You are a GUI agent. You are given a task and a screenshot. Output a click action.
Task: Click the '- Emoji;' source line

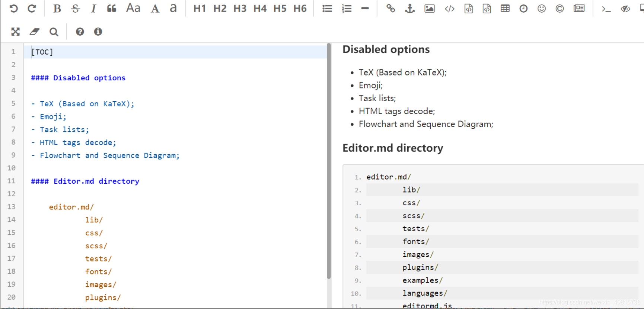pos(49,117)
